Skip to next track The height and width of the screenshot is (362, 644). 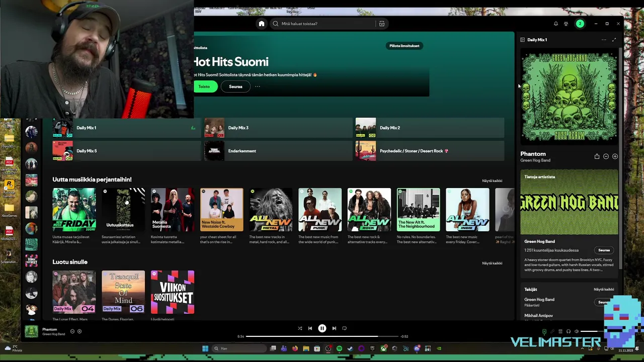334,328
